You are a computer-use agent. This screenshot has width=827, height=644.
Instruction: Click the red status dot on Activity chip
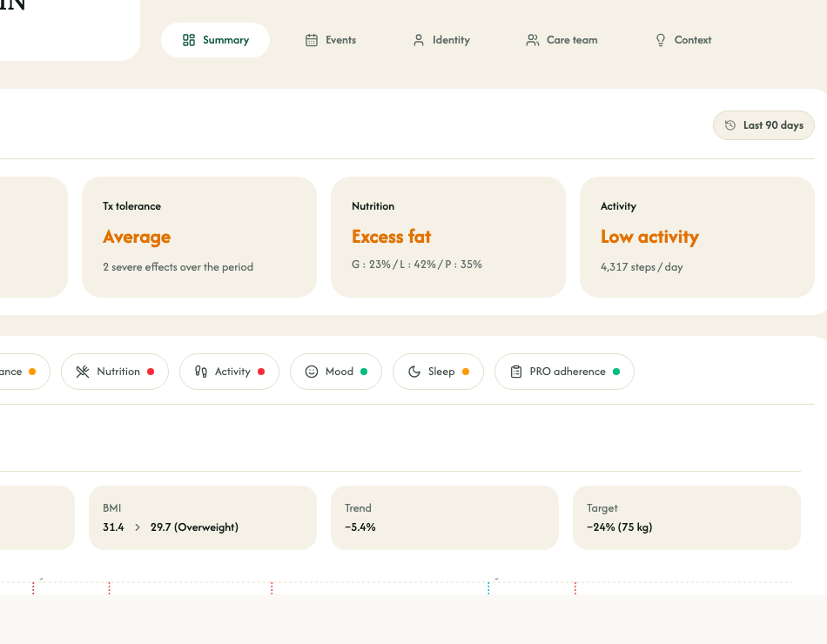(261, 372)
